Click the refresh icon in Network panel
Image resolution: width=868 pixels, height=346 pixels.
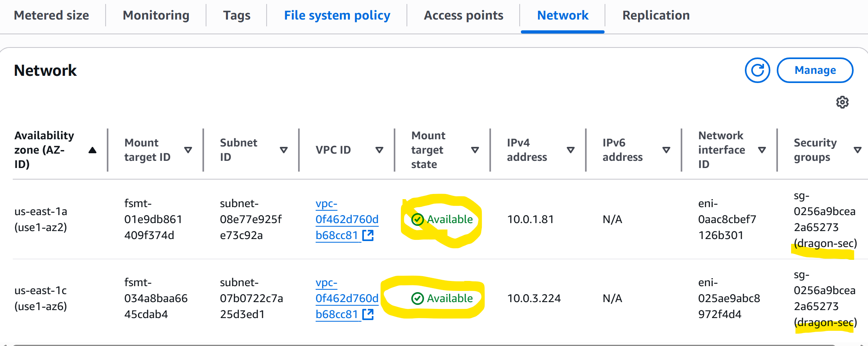(x=757, y=70)
